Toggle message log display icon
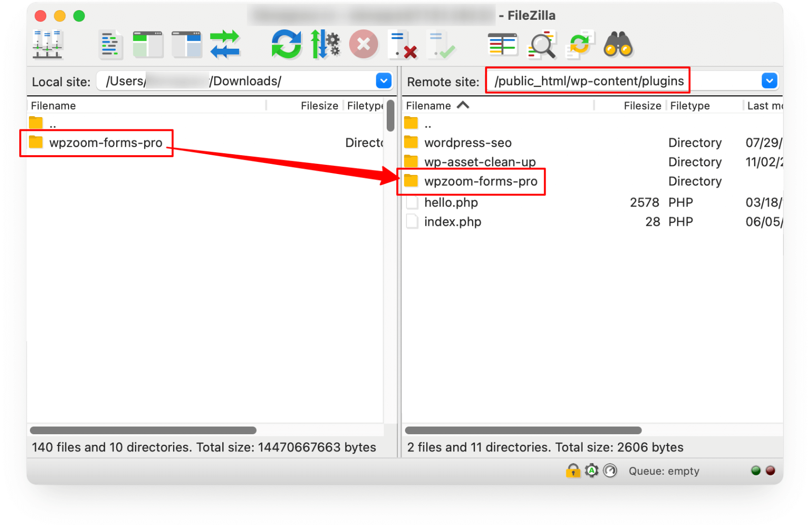 click(x=111, y=45)
